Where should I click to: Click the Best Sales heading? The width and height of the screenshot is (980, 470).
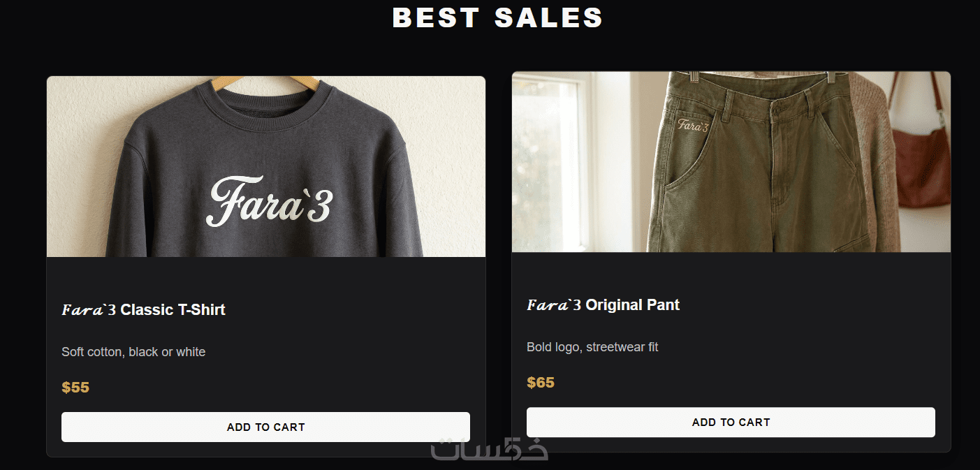pos(497,18)
